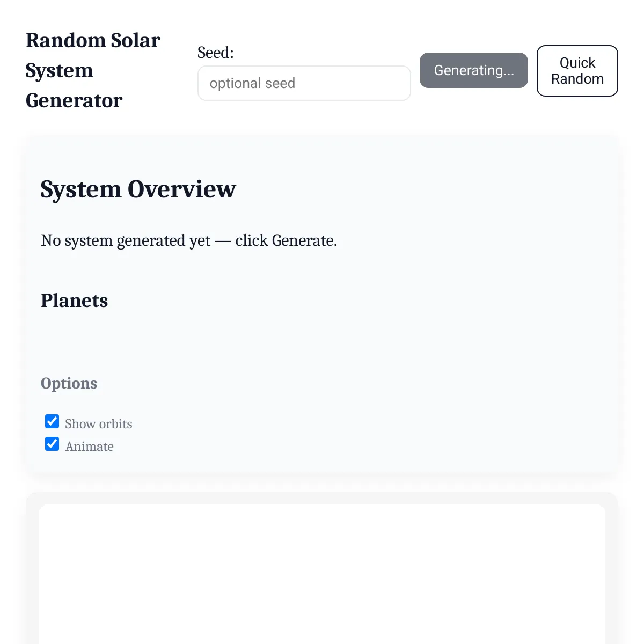This screenshot has height=644, width=644.
Task: Re-enable the Animate checkbox
Action: (52, 444)
